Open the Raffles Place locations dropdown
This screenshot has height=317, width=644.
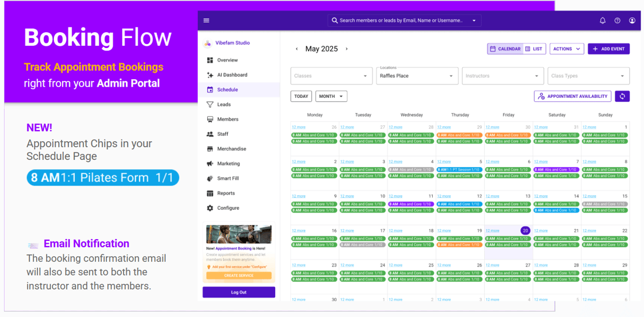point(417,76)
